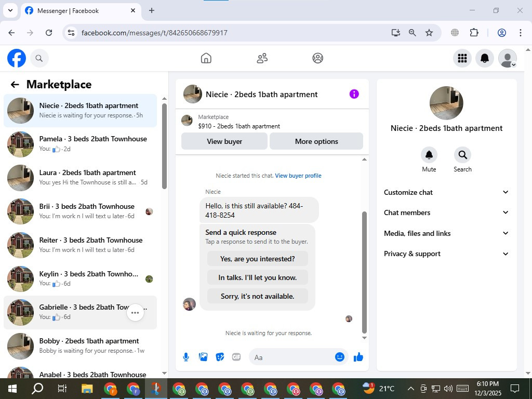Viewport: 532px width, 399px height.
Task: Show hidden system tray icons chevron
Action: tap(410, 389)
